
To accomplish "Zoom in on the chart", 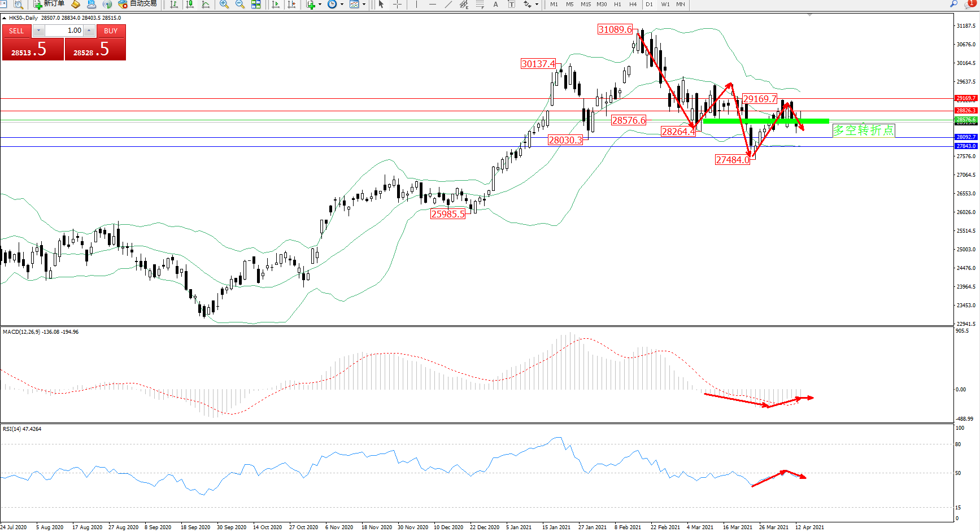I will click(x=224, y=4).
